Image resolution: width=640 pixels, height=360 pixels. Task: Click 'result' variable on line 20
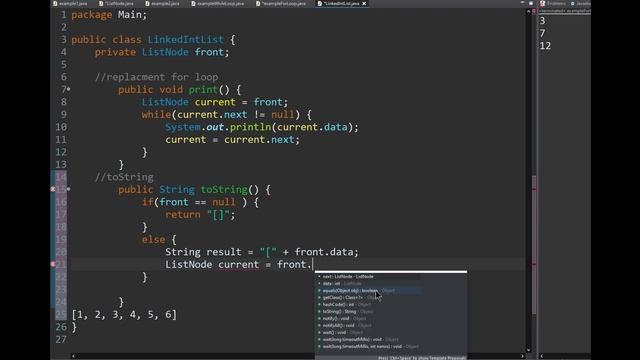[224, 252]
